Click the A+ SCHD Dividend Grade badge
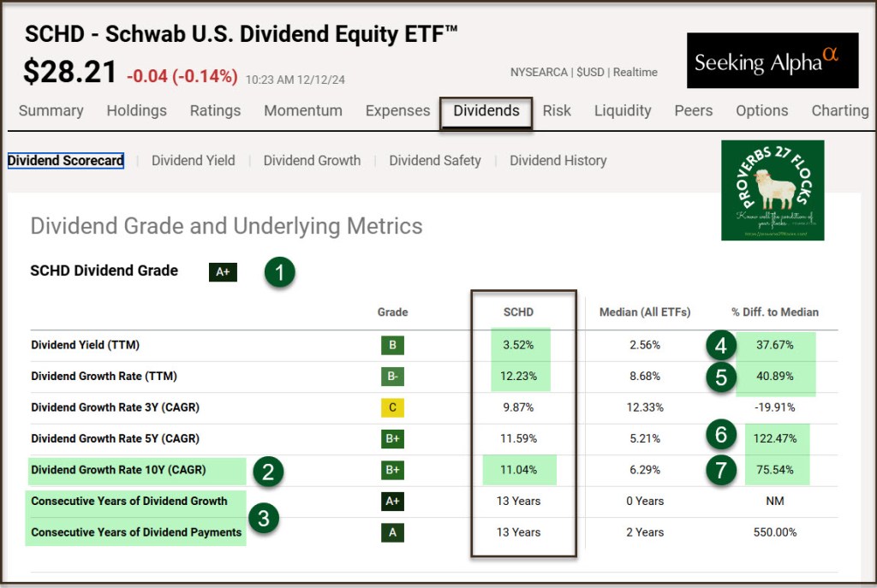877x588 pixels. tap(223, 272)
